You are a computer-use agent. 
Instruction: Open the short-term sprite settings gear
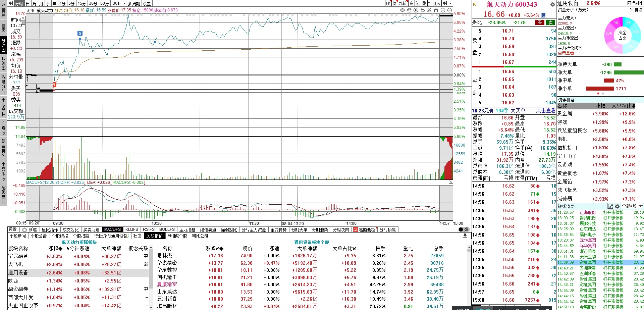[x=617, y=206]
